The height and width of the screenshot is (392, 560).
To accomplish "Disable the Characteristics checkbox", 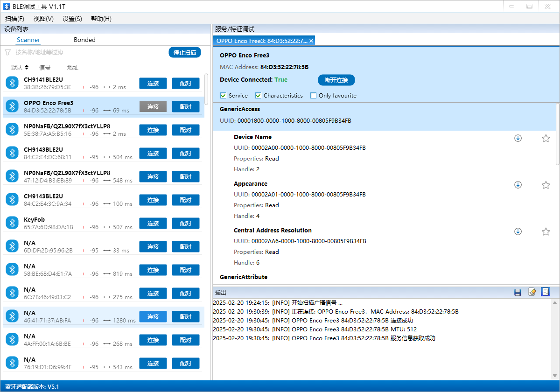I will click(258, 95).
